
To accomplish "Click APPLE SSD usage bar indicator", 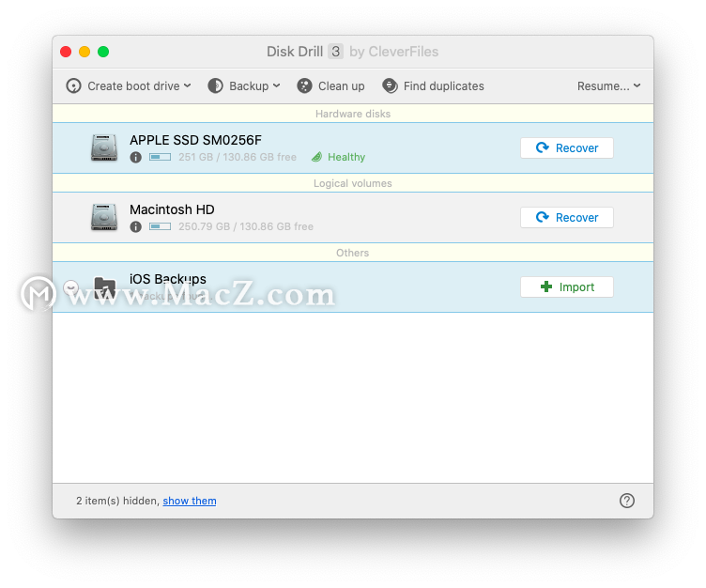I will click(x=160, y=157).
